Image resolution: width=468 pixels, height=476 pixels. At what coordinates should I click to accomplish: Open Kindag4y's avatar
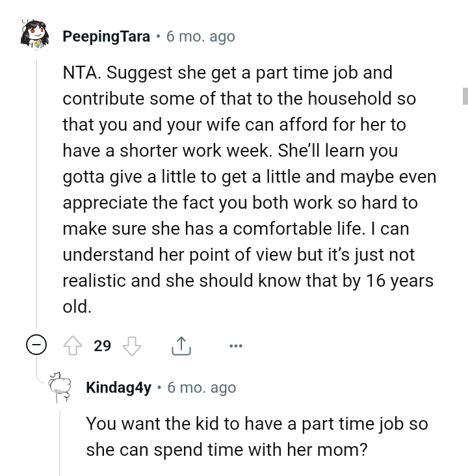(60, 388)
